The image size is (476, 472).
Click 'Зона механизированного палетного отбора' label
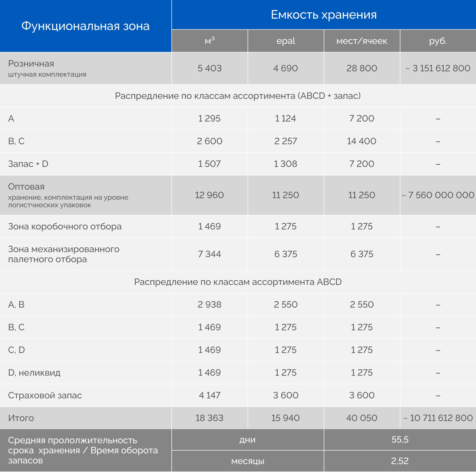pyautogui.click(x=64, y=254)
